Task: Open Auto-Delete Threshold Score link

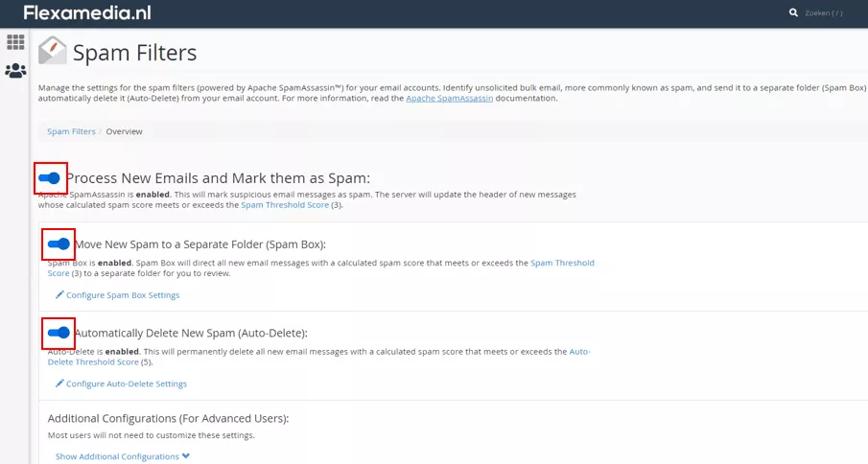Action: pos(318,357)
